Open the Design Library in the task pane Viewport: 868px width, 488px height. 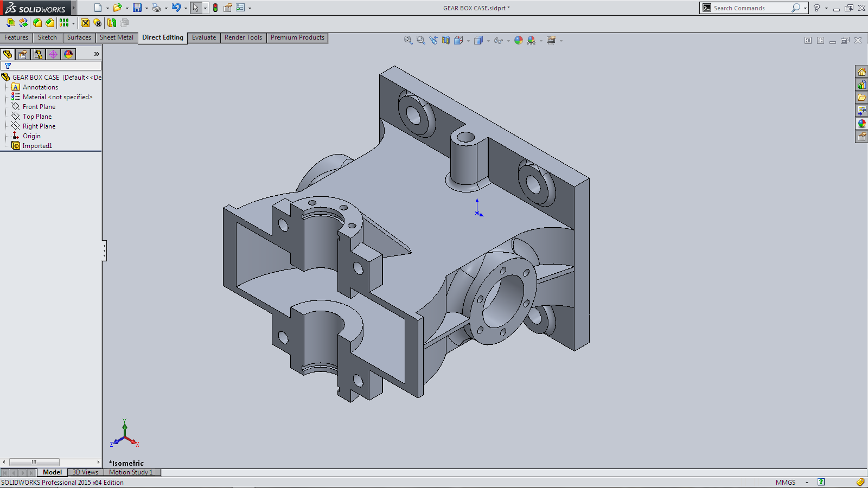861,85
